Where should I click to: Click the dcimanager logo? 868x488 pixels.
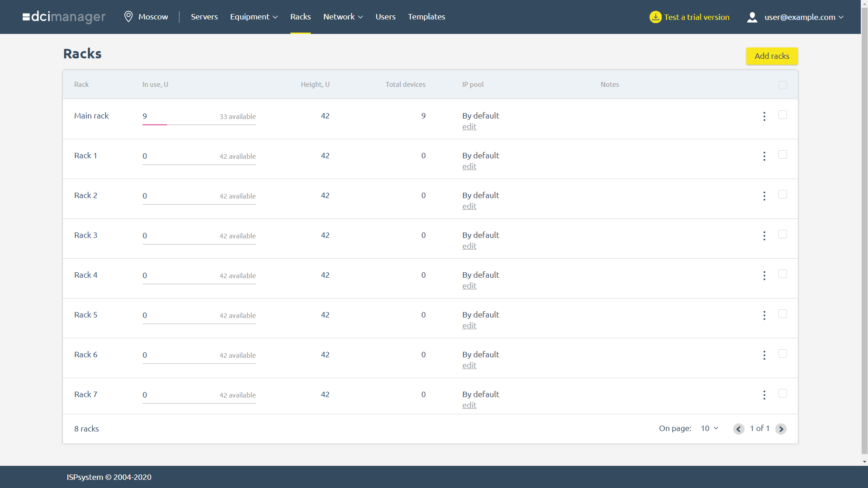point(64,17)
